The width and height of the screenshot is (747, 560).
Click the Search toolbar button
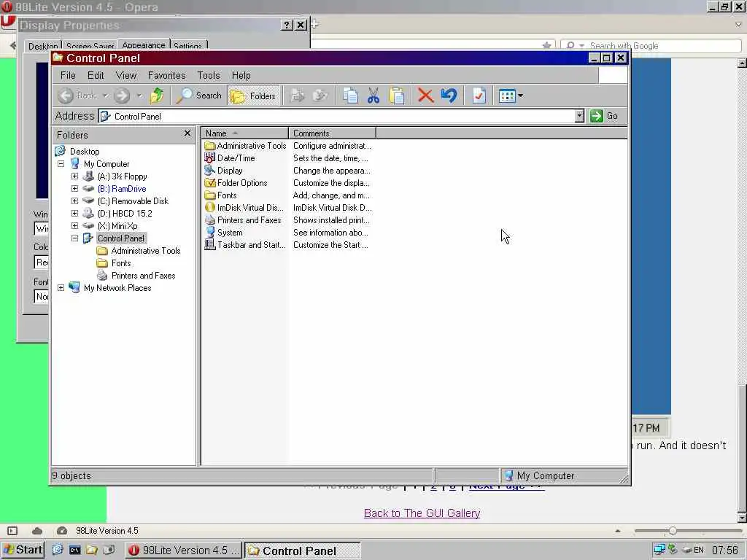tap(198, 96)
